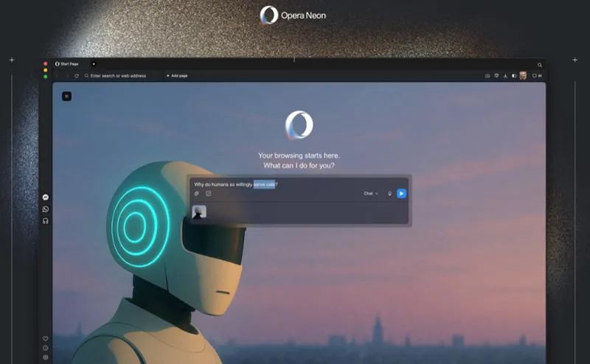The image size is (590, 364).
Task: Open WhatsApp in the sidebar
Action: coord(46,209)
